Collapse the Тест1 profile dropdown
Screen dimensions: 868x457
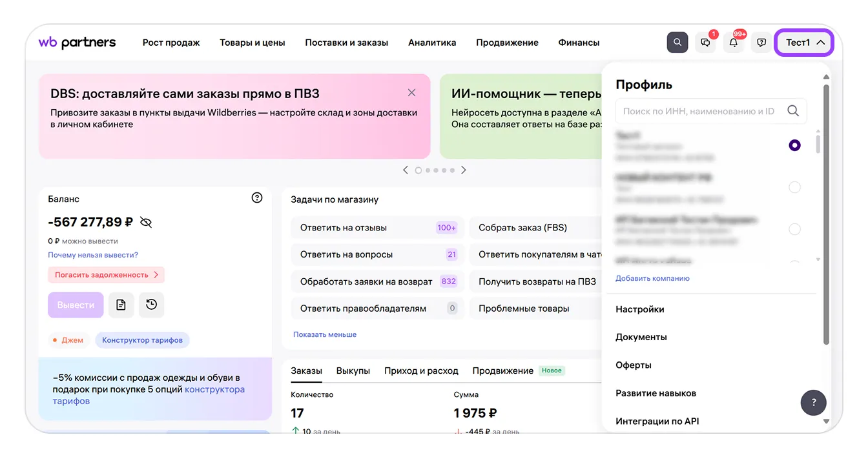click(x=805, y=43)
